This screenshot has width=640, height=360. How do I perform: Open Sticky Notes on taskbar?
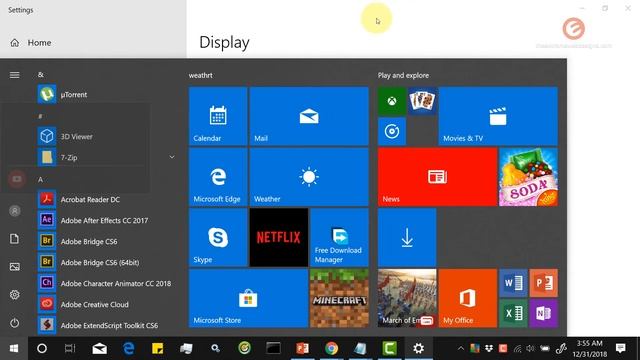pos(158,348)
